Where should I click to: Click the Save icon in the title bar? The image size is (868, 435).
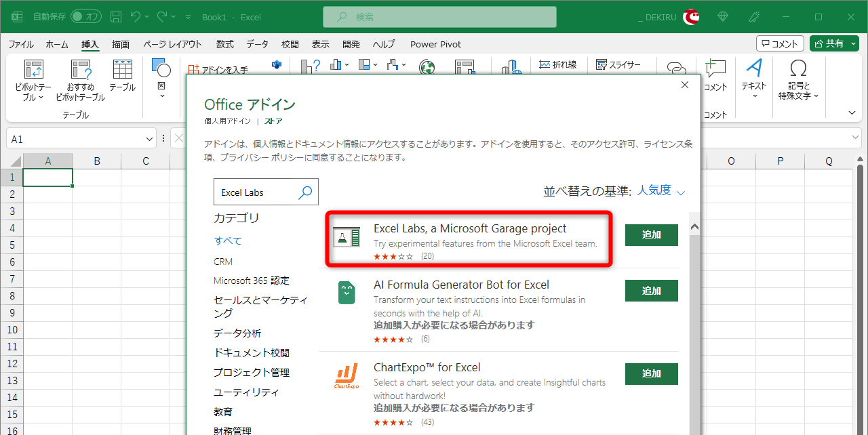click(116, 17)
